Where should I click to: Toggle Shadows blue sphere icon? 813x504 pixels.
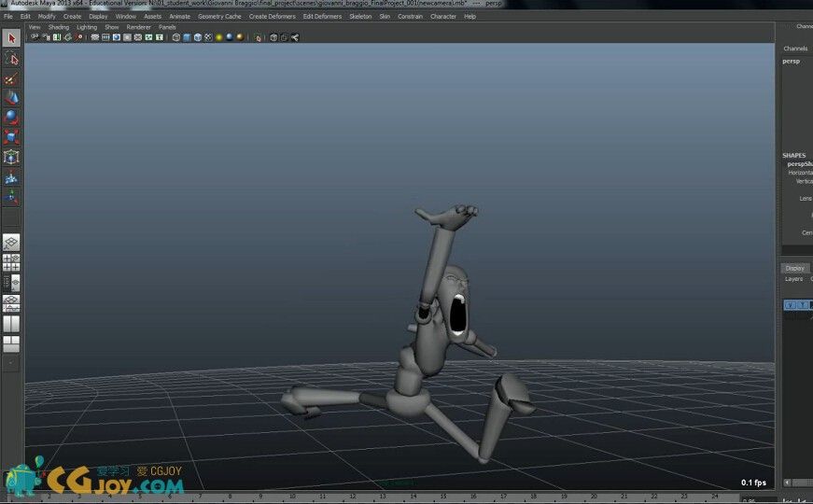pos(230,37)
